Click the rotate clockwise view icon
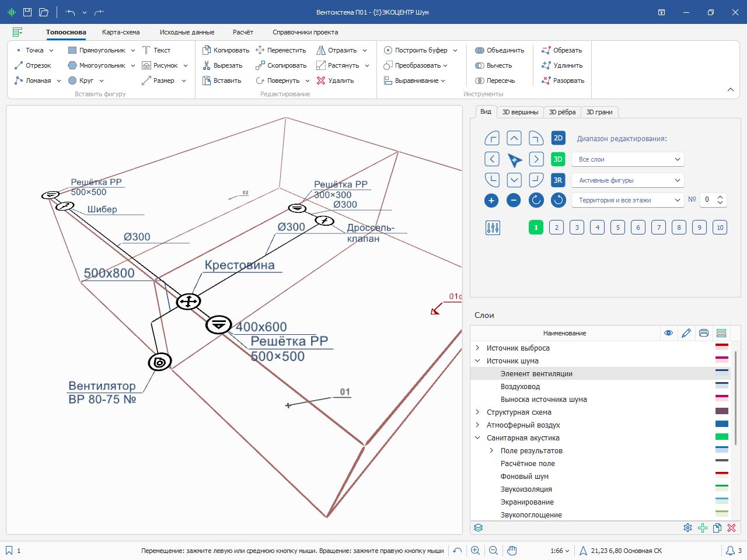 pyautogui.click(x=536, y=201)
